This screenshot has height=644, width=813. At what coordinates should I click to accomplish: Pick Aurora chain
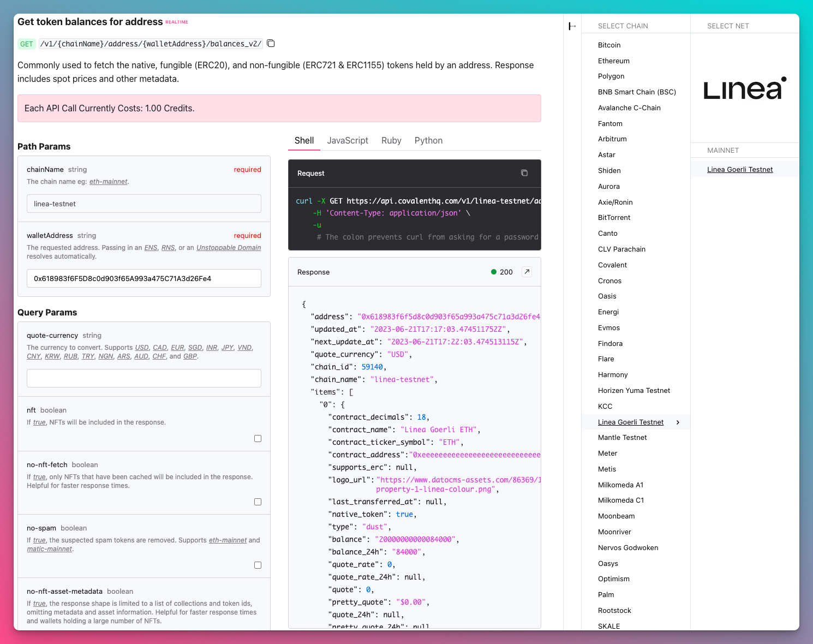click(x=609, y=187)
